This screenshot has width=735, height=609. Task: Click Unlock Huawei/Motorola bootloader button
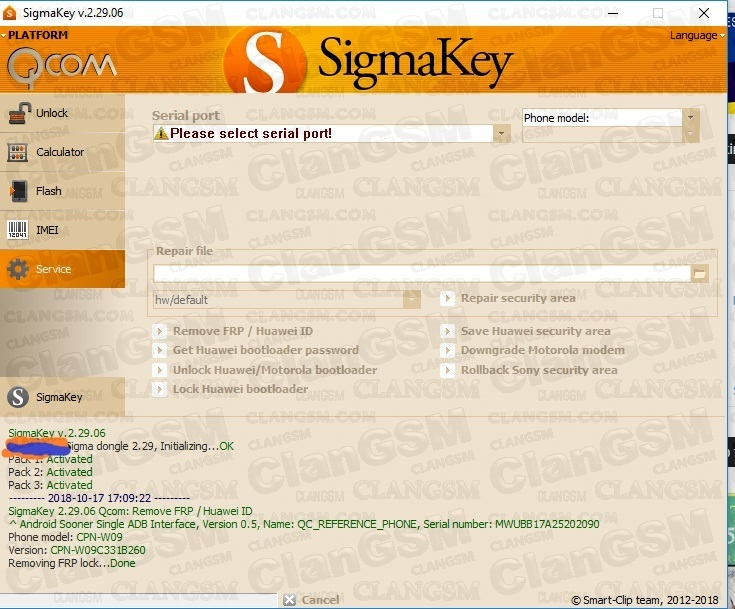[x=265, y=370]
